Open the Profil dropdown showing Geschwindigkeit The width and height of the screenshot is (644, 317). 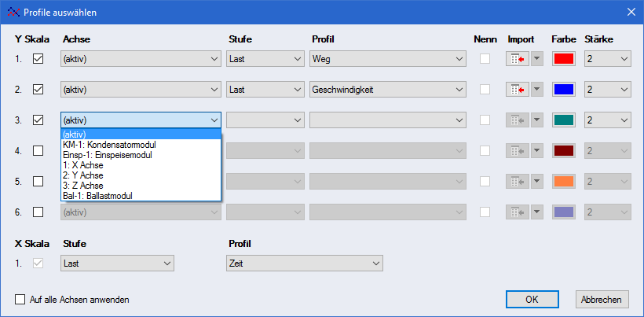click(388, 90)
